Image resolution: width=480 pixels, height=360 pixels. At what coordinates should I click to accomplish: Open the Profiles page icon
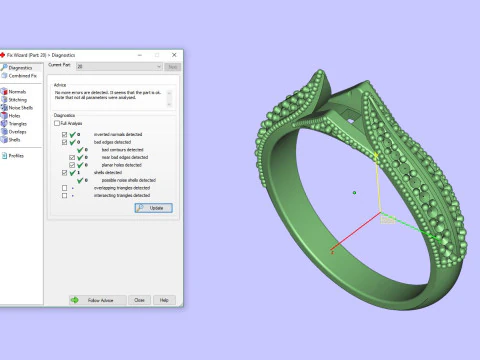click(x=4, y=156)
